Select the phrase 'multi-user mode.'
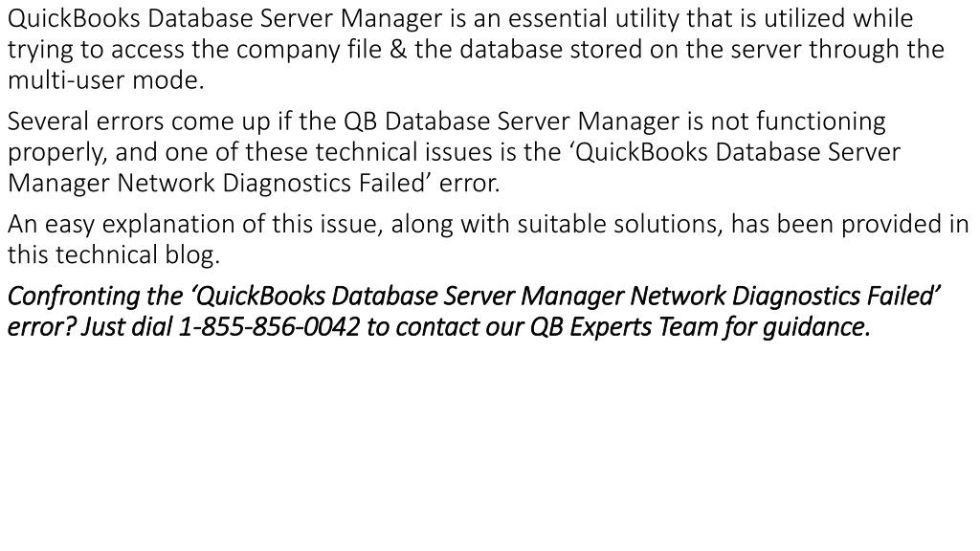 coord(105,80)
